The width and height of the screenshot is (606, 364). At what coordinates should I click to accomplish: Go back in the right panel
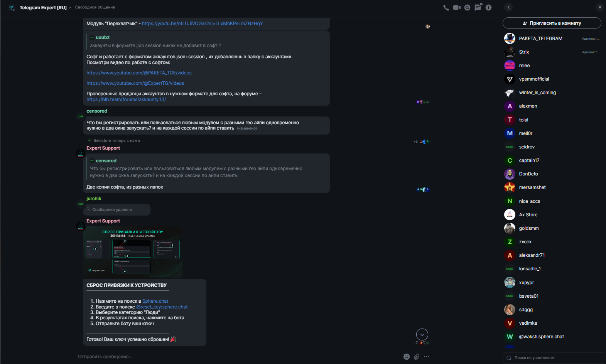[508, 7]
